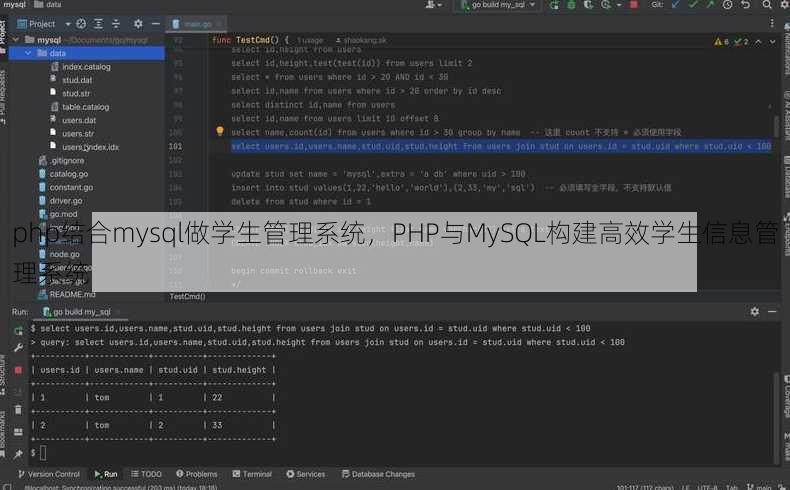790x490 pixels.
Task: Click Pin Tab icon in Run panel
Action: (x=19, y=454)
